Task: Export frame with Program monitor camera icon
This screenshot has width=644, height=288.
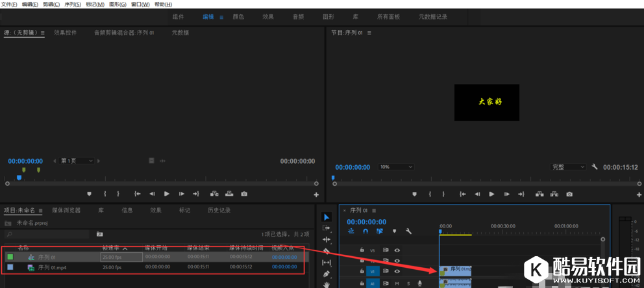Action: 569,194
